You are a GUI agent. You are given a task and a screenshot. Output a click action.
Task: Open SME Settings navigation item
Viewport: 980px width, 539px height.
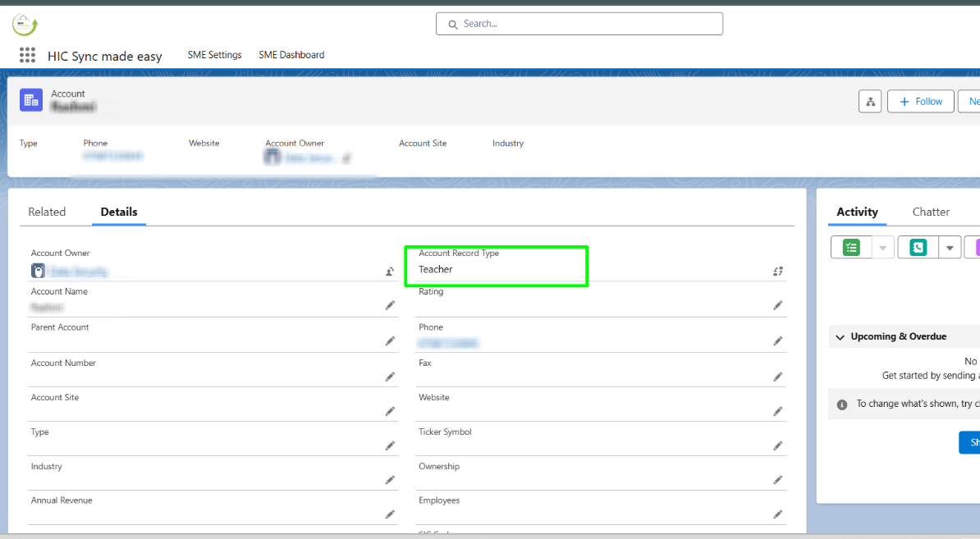click(214, 55)
